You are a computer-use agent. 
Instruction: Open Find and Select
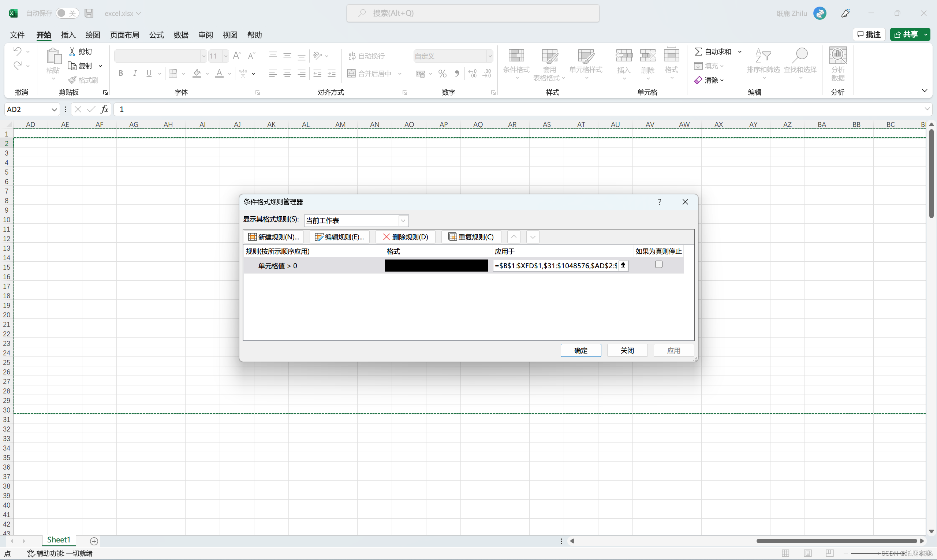pyautogui.click(x=800, y=63)
